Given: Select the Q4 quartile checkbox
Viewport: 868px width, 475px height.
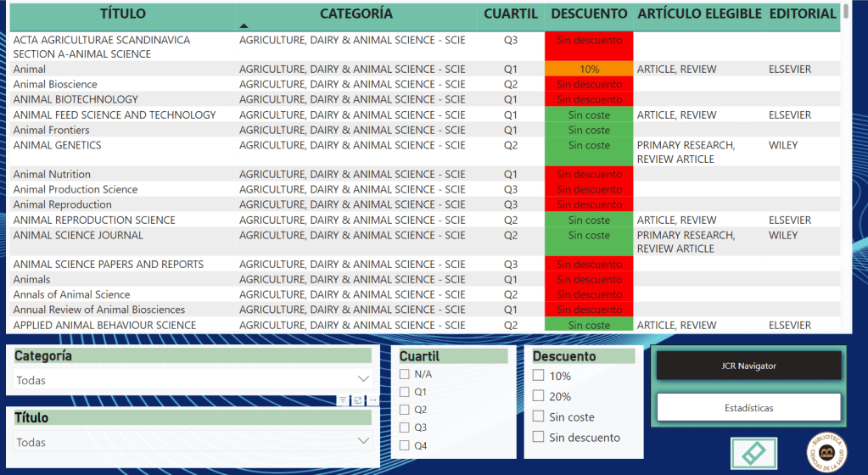Looking at the screenshot, I should [x=405, y=445].
